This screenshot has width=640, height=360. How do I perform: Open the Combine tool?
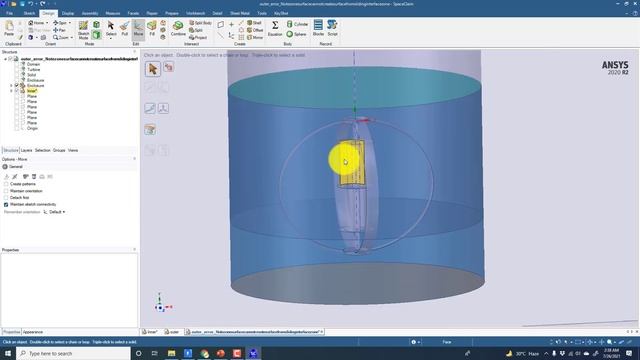178,29
